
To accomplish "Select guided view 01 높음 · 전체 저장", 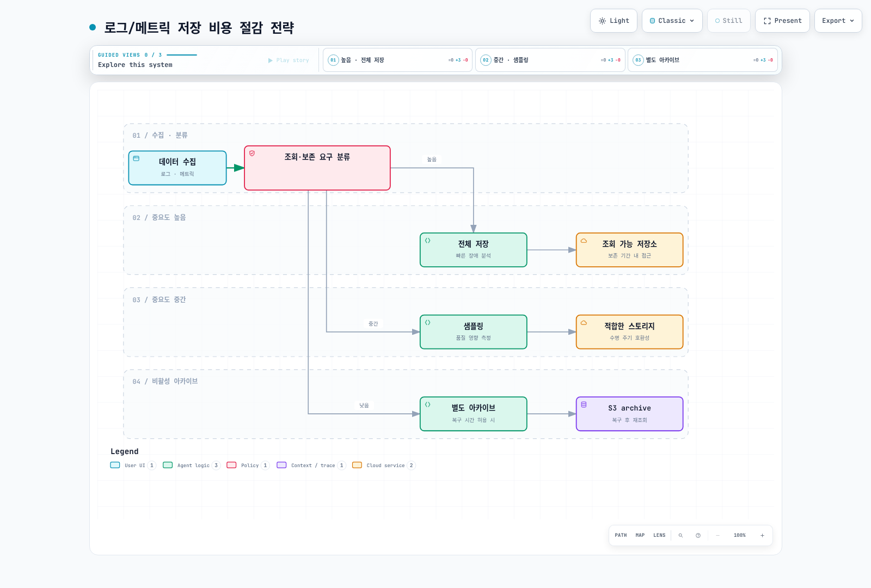I will point(397,60).
